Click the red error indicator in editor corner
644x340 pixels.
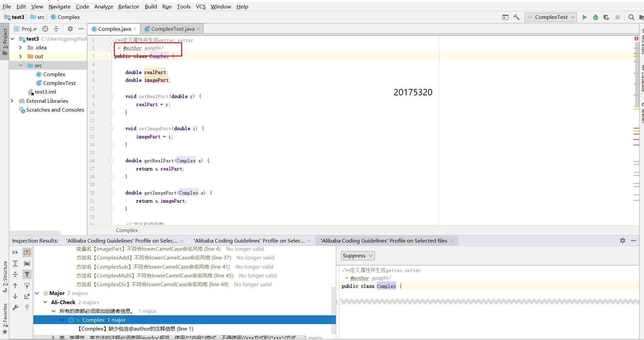pos(636,39)
